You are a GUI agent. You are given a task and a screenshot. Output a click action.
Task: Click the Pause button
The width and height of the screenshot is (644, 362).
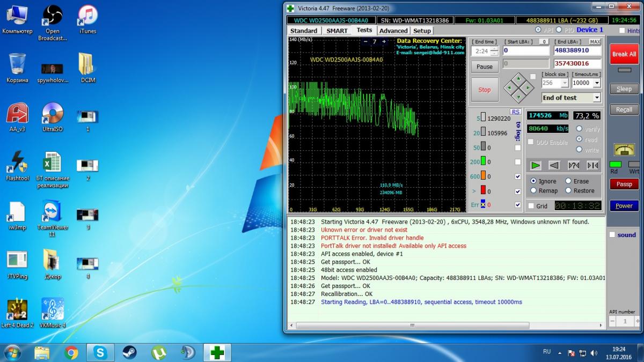[x=485, y=67]
